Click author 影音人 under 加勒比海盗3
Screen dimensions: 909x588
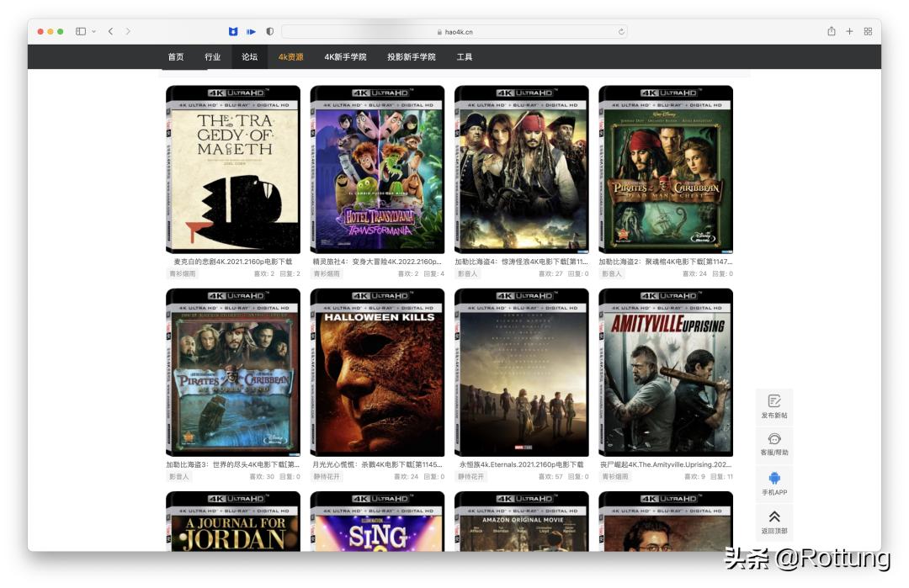click(x=179, y=477)
